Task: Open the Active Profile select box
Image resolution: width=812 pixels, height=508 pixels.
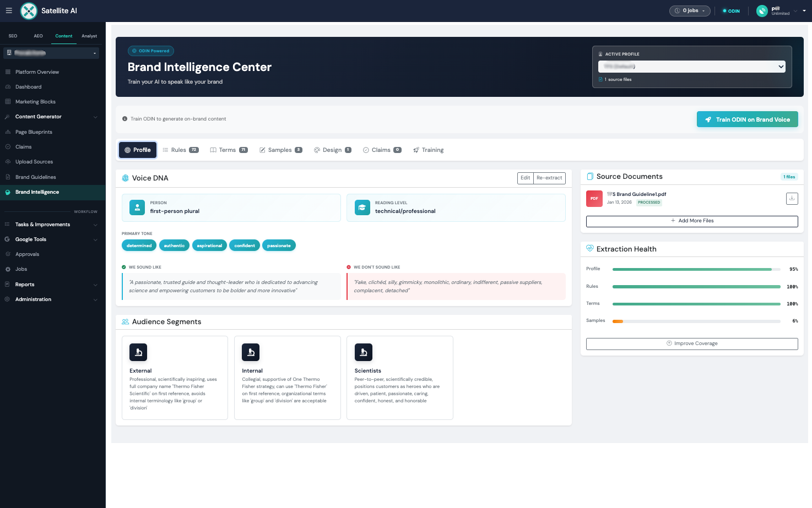Action: [x=692, y=67]
